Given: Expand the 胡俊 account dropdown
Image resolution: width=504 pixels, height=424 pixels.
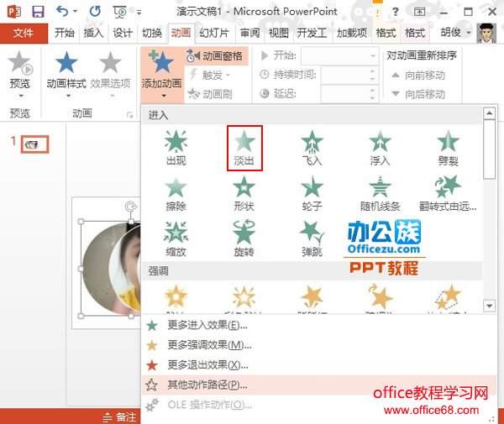Looking at the screenshot, I should 469,33.
